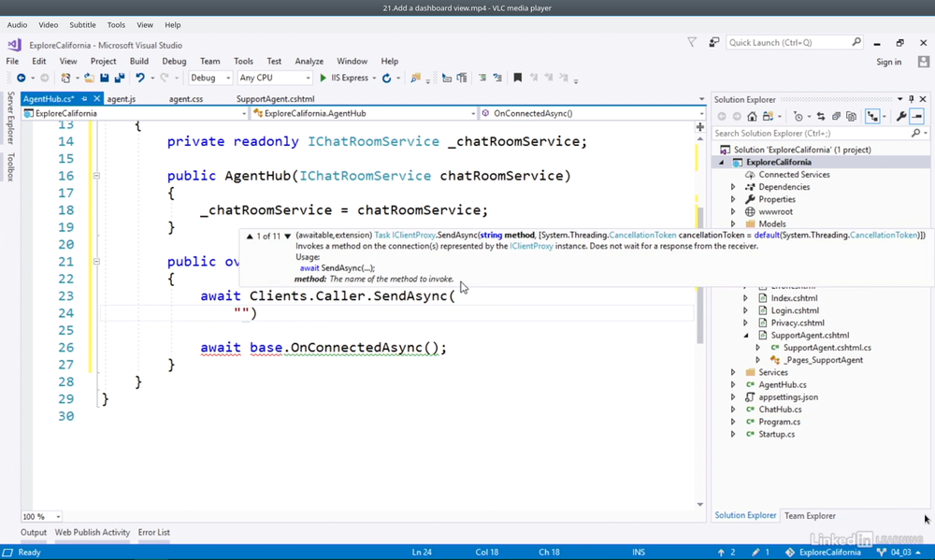Click the comment out selected lines icon
935x560 pixels.
[x=482, y=79]
